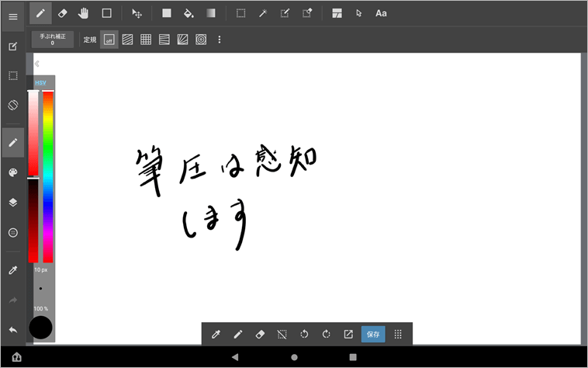Select the Eraser tool in top toolbar
The width and height of the screenshot is (588, 368).
pyautogui.click(x=63, y=13)
